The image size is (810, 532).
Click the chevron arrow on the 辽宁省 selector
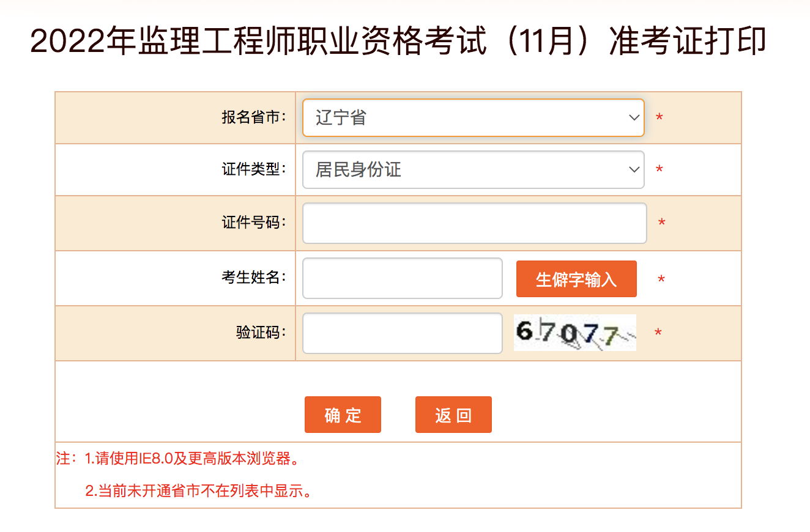coord(633,117)
